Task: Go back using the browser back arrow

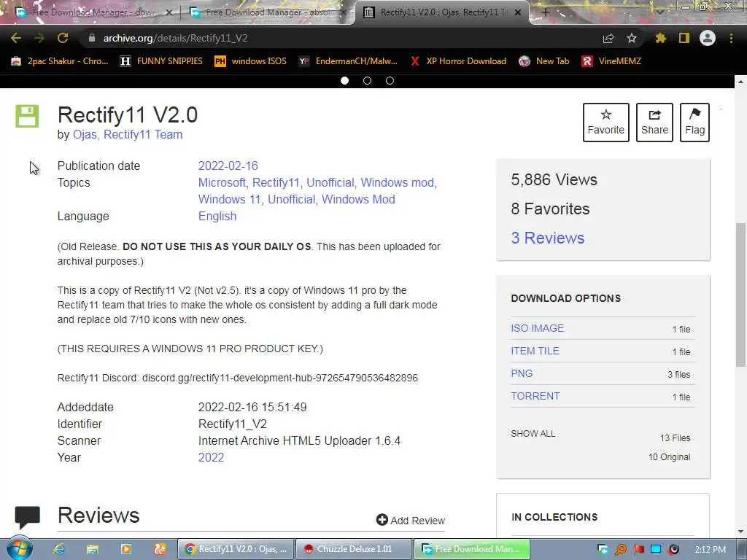Action: click(16, 38)
